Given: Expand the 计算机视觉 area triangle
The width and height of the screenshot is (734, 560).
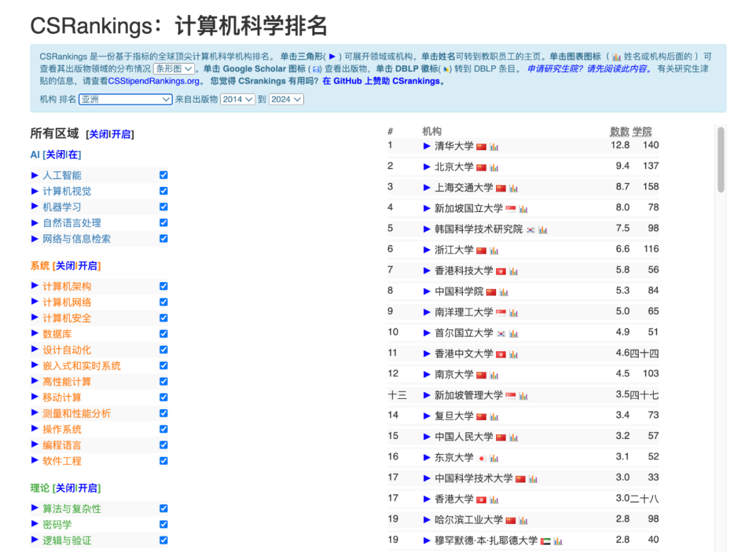Looking at the screenshot, I should [35, 190].
